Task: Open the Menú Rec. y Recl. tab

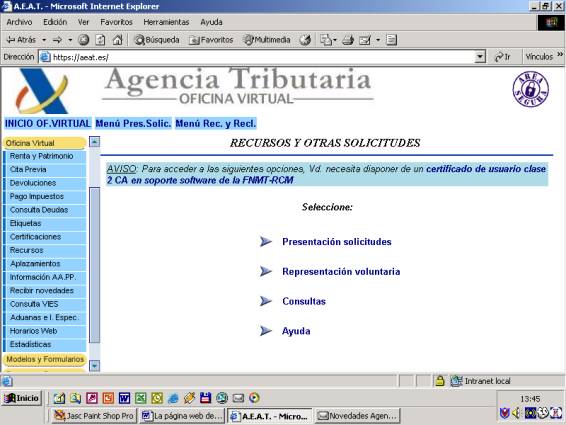Action: click(x=215, y=123)
